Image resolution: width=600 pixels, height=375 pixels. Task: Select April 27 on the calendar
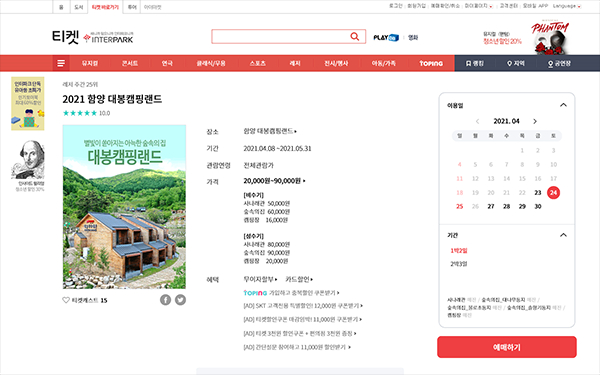(x=491, y=206)
